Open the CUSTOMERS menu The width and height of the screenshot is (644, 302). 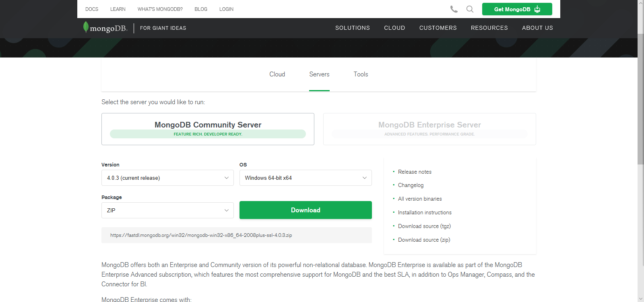tap(438, 28)
